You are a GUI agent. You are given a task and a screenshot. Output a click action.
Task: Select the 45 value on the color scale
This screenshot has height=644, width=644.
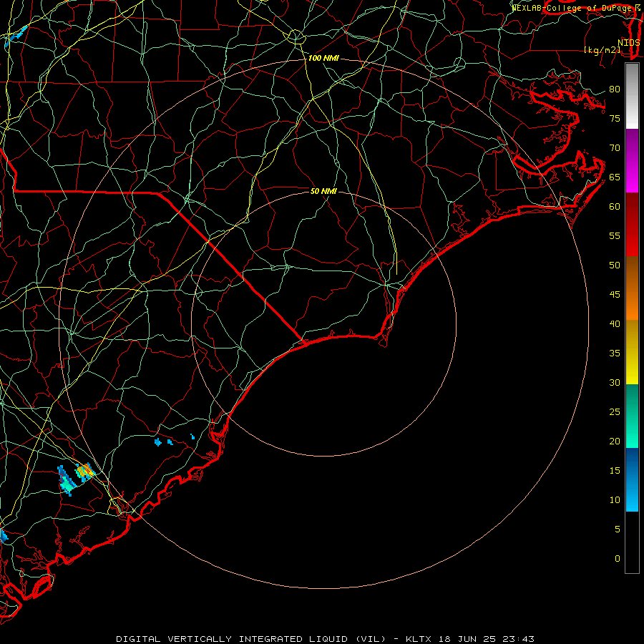615,295
